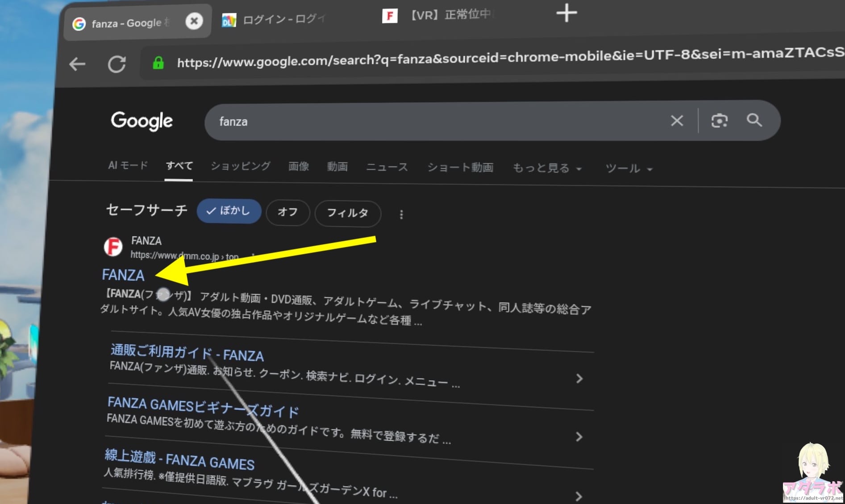Go back to previous page
The width and height of the screenshot is (845, 504).
(x=77, y=64)
